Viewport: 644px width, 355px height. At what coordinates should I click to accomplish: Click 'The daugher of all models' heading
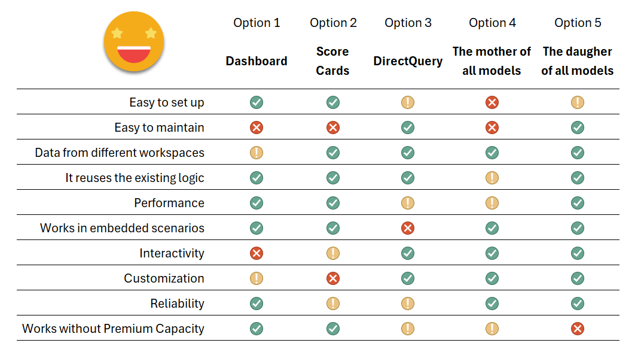(x=577, y=61)
